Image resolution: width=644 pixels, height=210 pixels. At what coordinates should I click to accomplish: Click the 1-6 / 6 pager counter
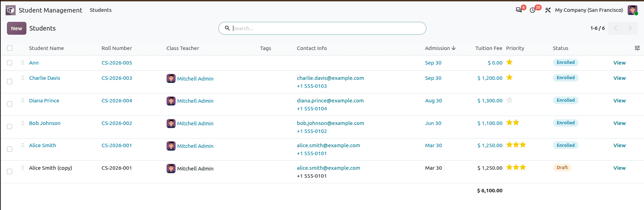pyautogui.click(x=597, y=28)
